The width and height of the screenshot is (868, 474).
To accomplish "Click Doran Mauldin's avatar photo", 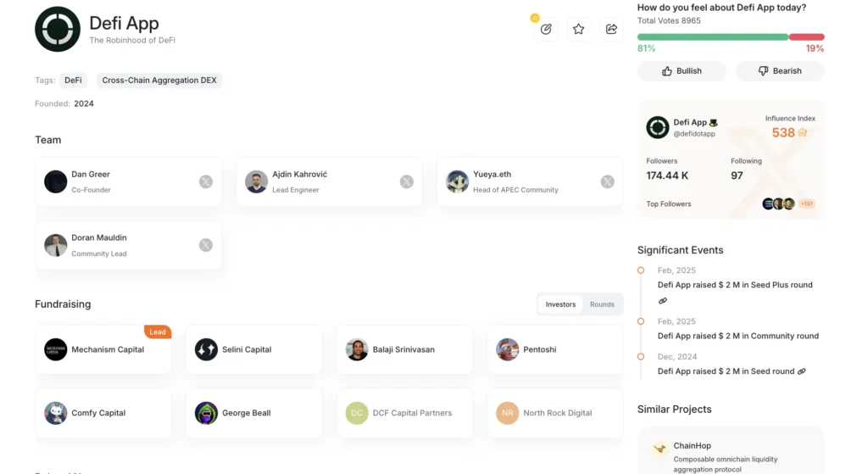I will (x=55, y=245).
